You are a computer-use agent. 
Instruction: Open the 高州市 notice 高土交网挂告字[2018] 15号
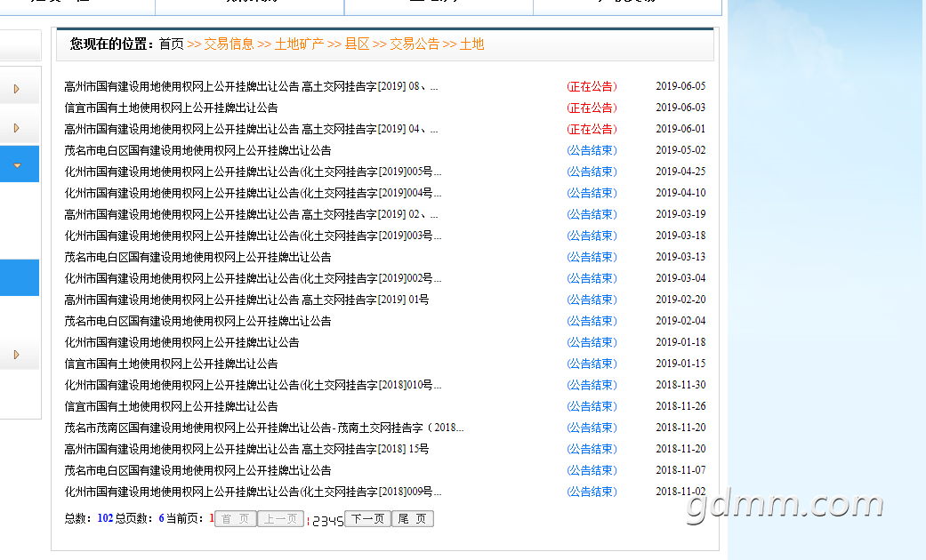246,449
